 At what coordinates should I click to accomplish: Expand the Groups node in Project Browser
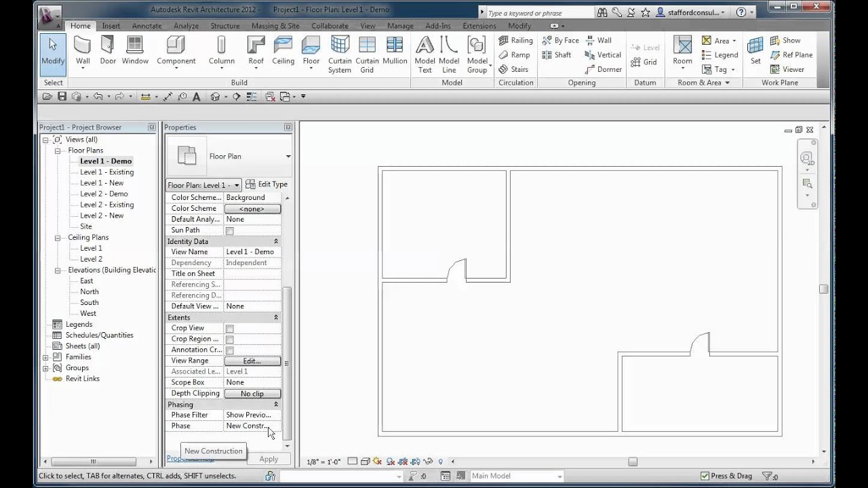tap(46, 368)
